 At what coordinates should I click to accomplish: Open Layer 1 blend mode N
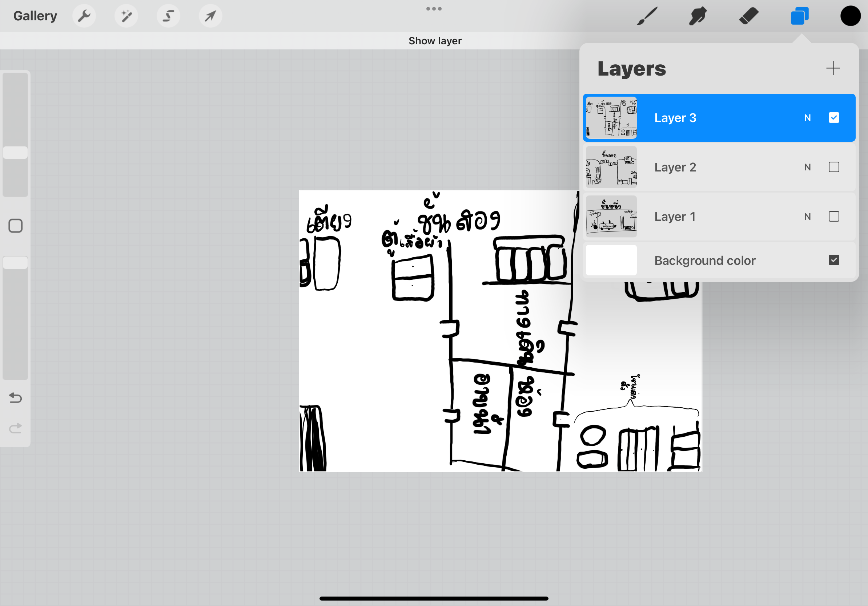[x=807, y=217]
